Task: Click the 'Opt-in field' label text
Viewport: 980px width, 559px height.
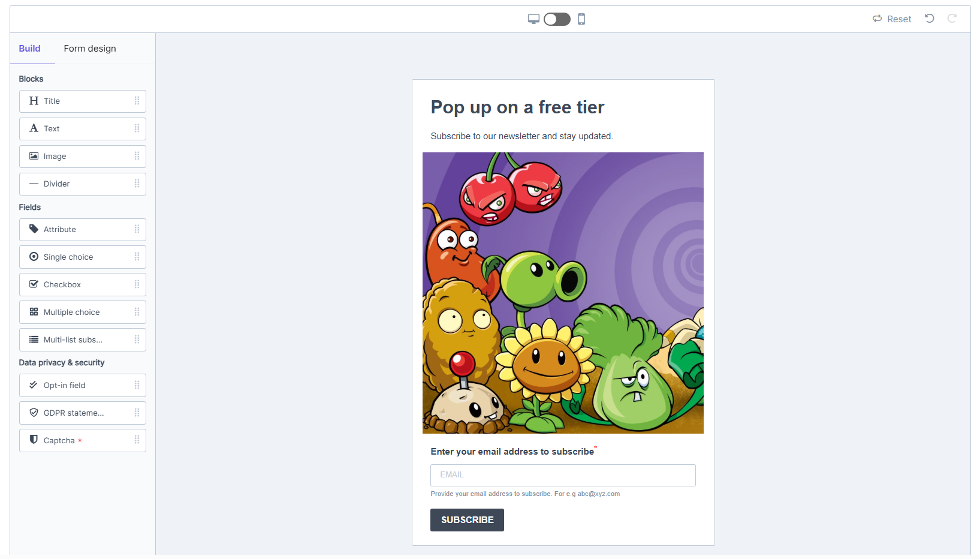Action: point(65,386)
